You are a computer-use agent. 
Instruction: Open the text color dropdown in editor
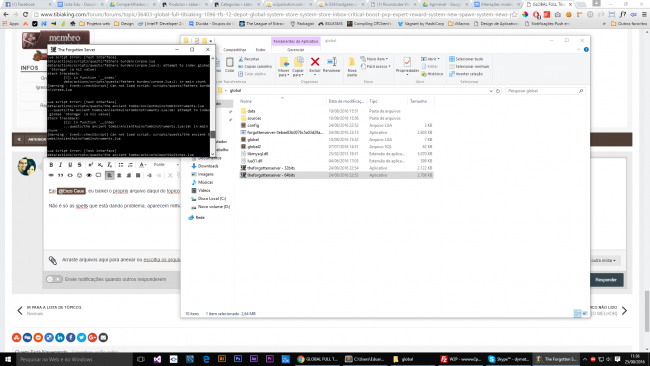click(x=143, y=165)
